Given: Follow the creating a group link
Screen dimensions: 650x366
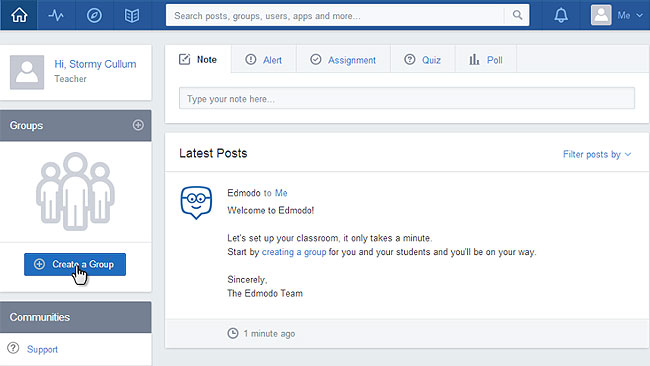Looking at the screenshot, I should tap(294, 252).
